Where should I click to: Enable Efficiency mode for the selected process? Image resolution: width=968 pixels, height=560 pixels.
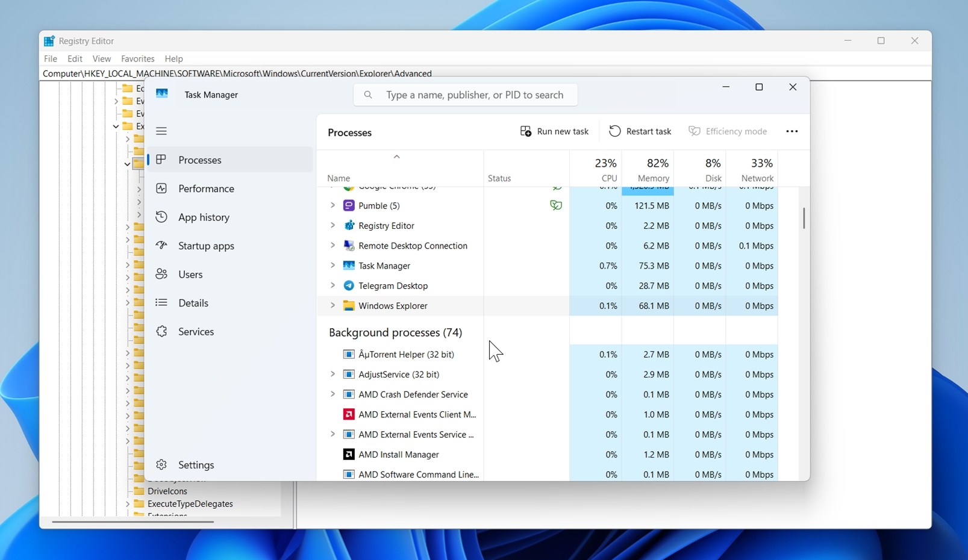tap(728, 131)
